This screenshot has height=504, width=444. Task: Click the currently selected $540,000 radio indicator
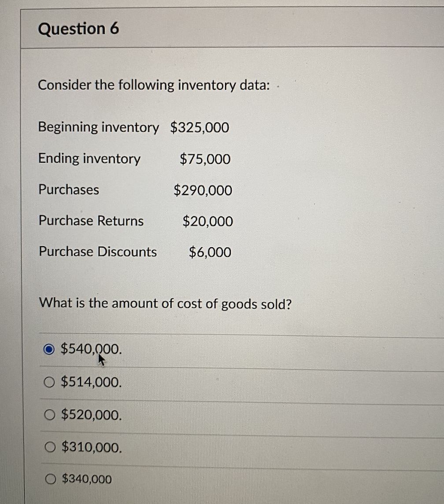pyautogui.click(x=50, y=348)
